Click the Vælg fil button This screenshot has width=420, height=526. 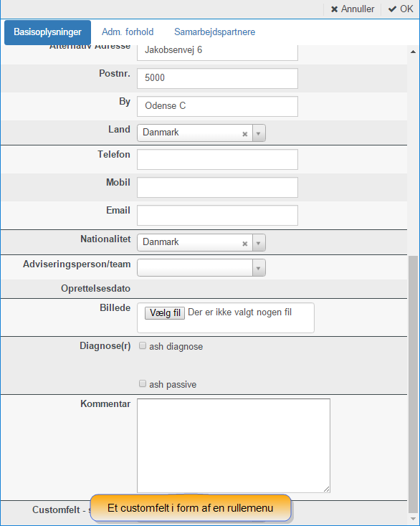[165, 313]
